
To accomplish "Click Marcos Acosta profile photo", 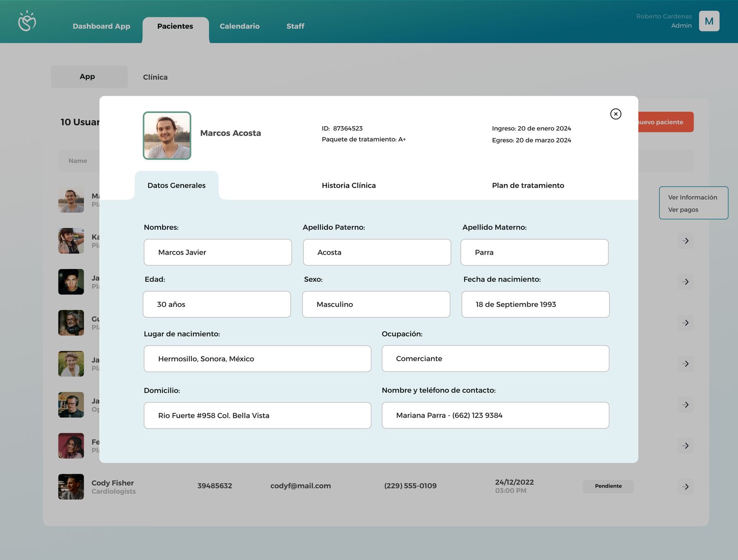I will [167, 136].
